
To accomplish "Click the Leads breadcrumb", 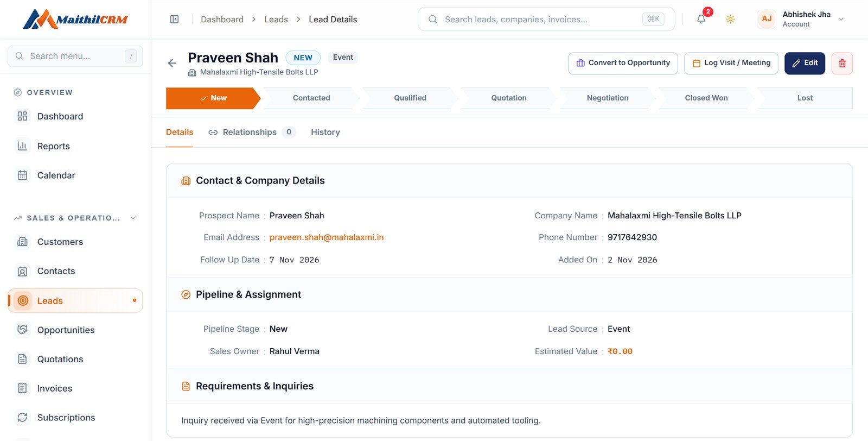I will [276, 20].
